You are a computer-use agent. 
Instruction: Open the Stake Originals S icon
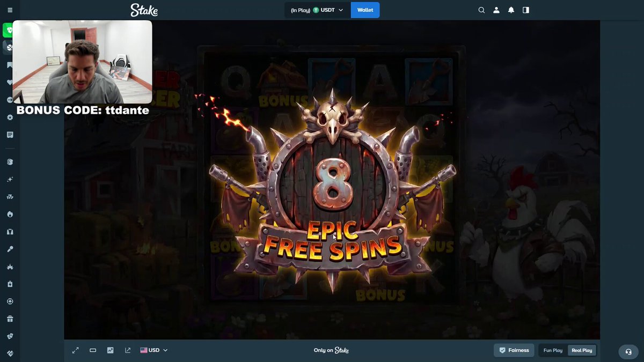(x=10, y=162)
